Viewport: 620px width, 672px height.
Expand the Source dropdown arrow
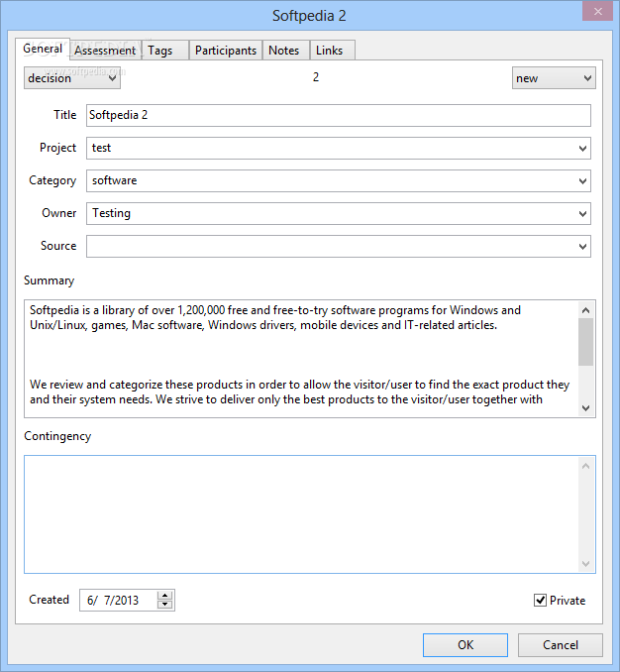click(x=582, y=247)
